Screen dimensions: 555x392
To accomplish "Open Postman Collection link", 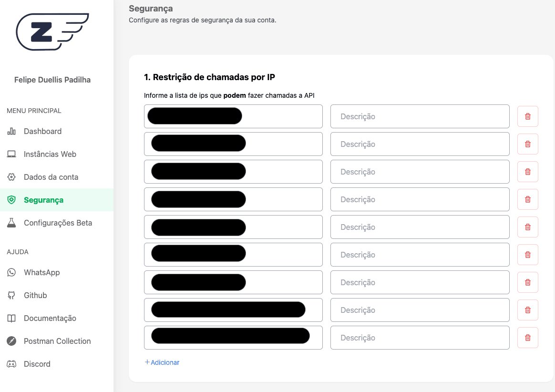I will click(x=57, y=341).
